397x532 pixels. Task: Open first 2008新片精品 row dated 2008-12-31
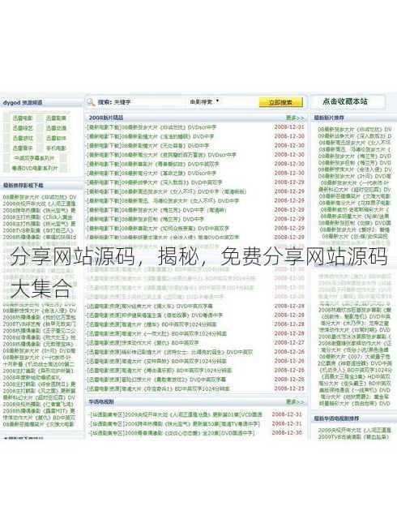(152, 127)
